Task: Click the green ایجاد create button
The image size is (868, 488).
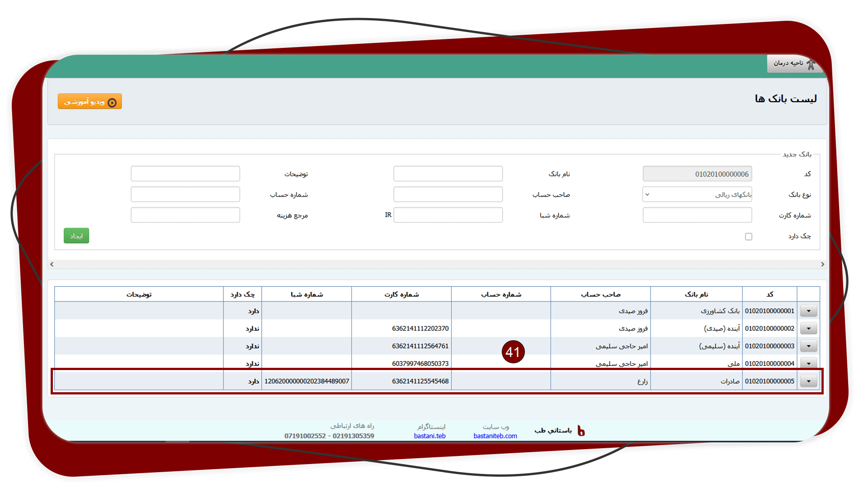Action: [76, 236]
